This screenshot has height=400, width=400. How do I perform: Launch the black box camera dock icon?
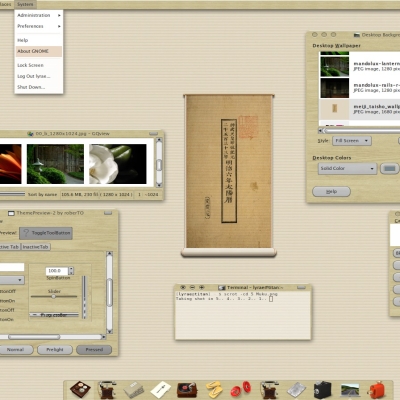coord(322,390)
